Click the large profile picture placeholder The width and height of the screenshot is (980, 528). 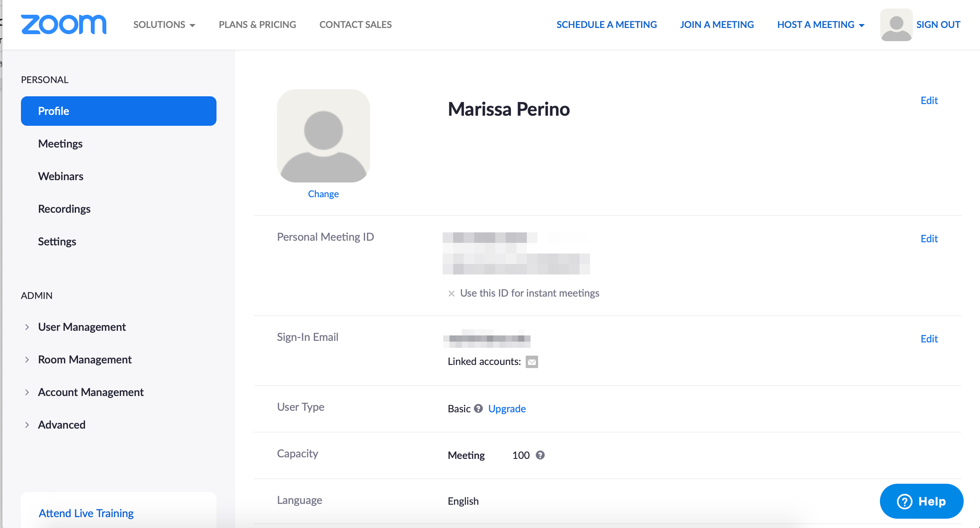coord(323,136)
